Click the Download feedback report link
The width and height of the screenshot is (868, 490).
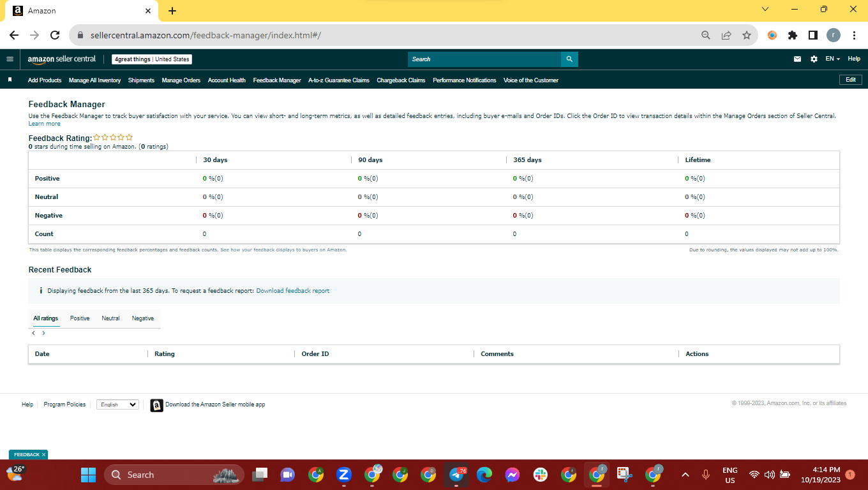[x=293, y=291]
